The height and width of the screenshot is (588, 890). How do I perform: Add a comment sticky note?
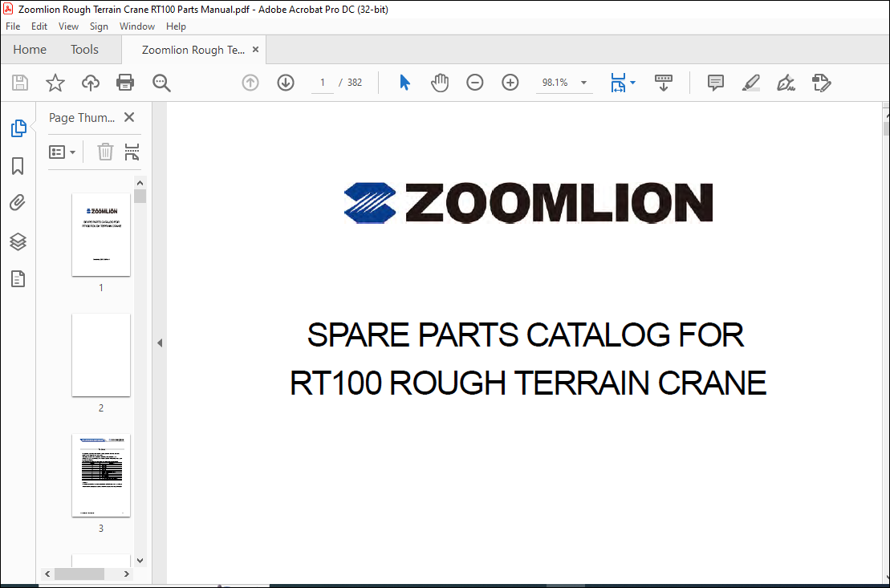pyautogui.click(x=716, y=83)
